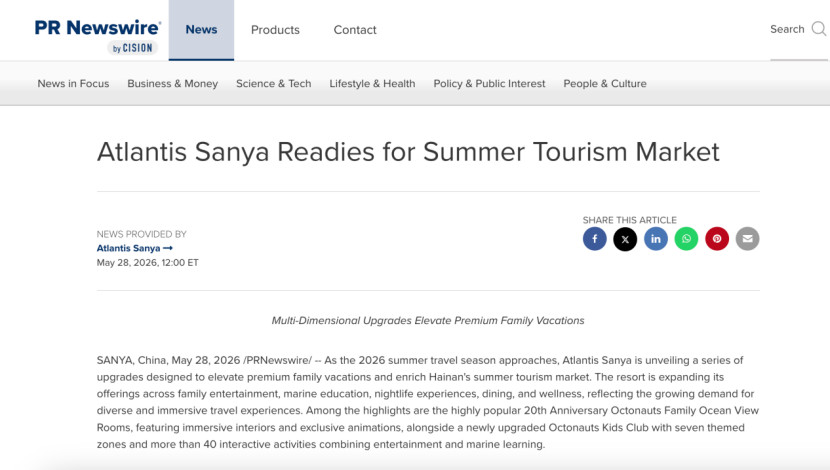The image size is (830, 470).
Task: Open Policy & Public Interest category
Action: (489, 84)
